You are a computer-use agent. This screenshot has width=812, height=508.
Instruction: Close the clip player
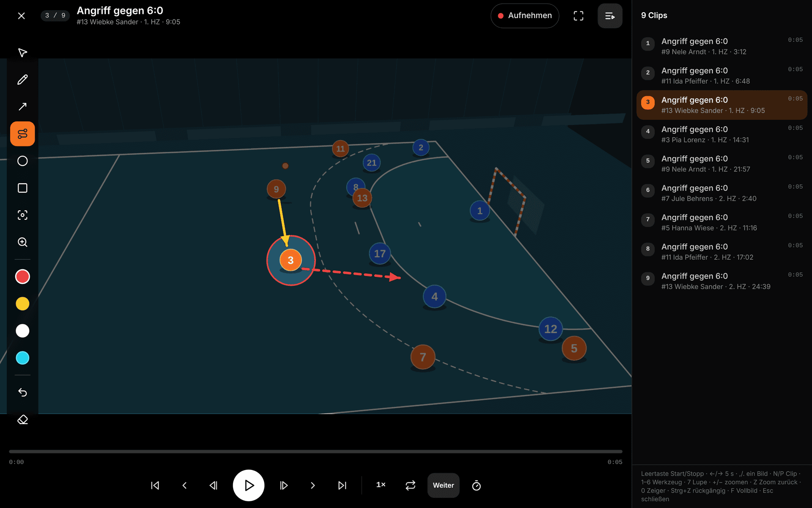[x=22, y=16]
